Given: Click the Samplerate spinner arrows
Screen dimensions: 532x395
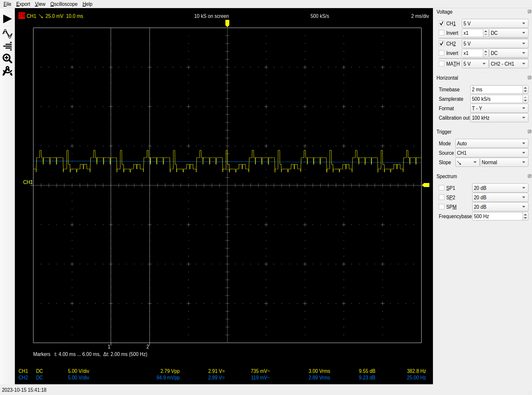Looking at the screenshot, I should (526, 99).
